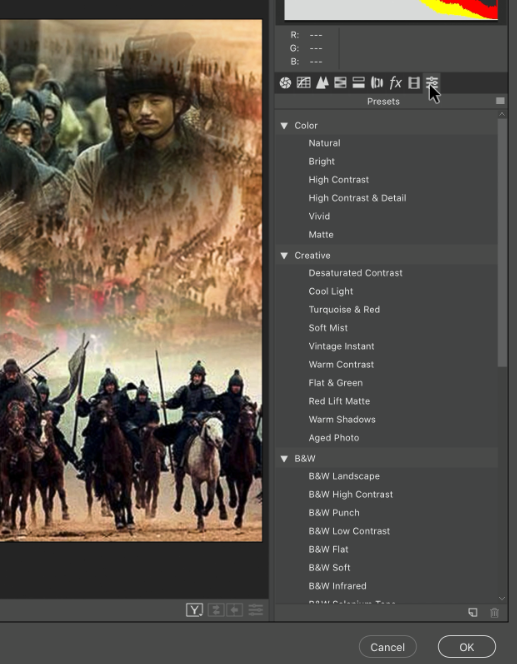Collapse the B&W preset group
Image resolution: width=517 pixels, height=664 pixels.
point(284,459)
